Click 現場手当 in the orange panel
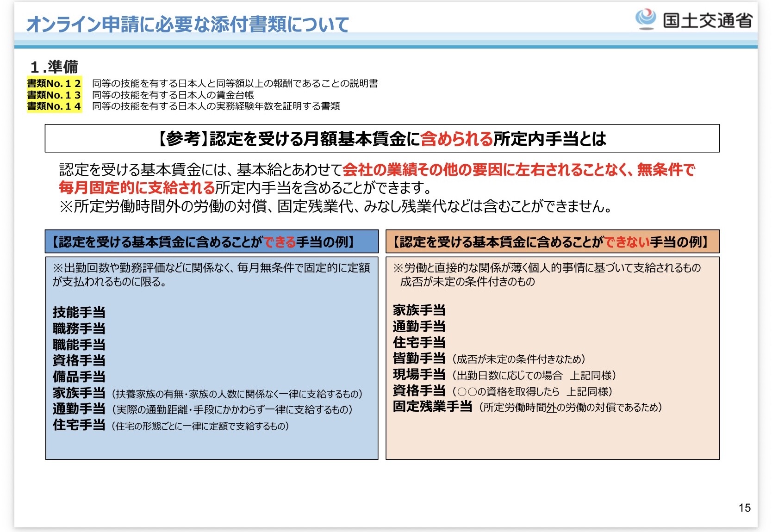The image size is (772, 532). click(x=419, y=374)
